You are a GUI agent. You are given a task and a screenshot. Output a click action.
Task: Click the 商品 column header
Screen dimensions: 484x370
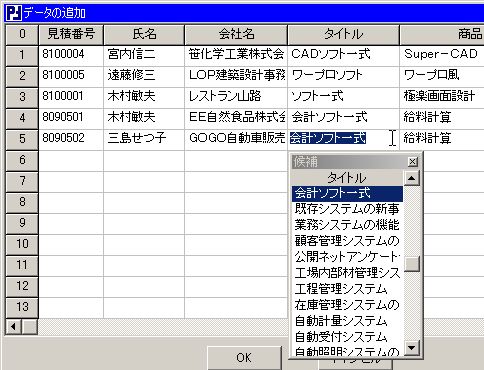click(442, 34)
